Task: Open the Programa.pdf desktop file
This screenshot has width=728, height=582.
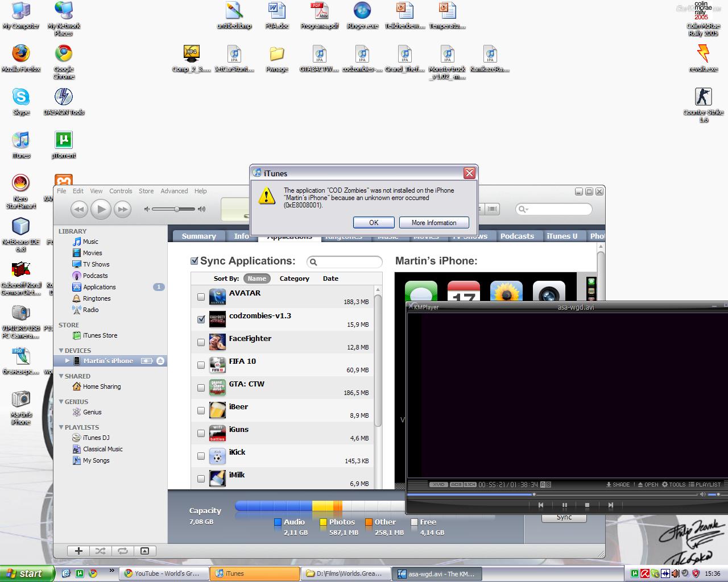Action: (x=320, y=16)
